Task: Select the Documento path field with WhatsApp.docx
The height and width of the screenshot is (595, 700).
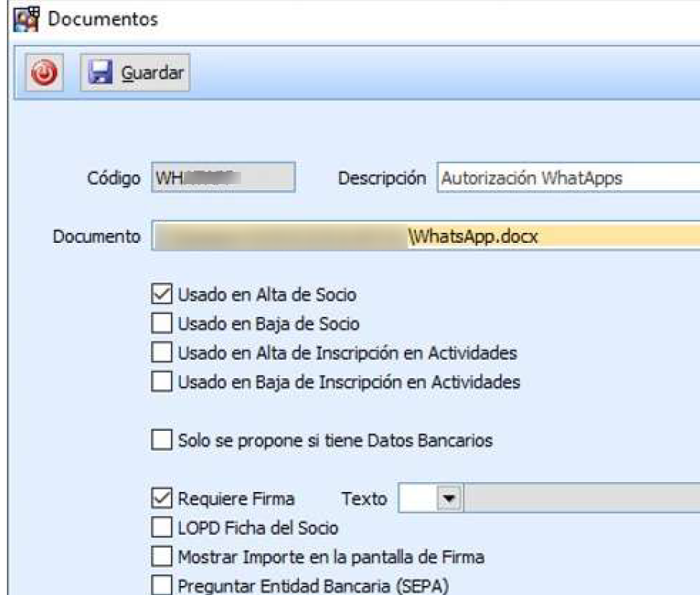Action: [424, 237]
